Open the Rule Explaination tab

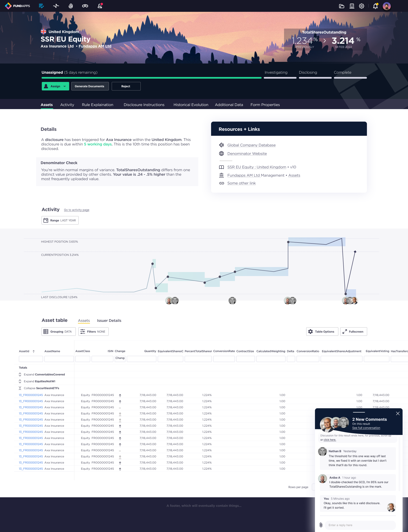tap(97, 105)
